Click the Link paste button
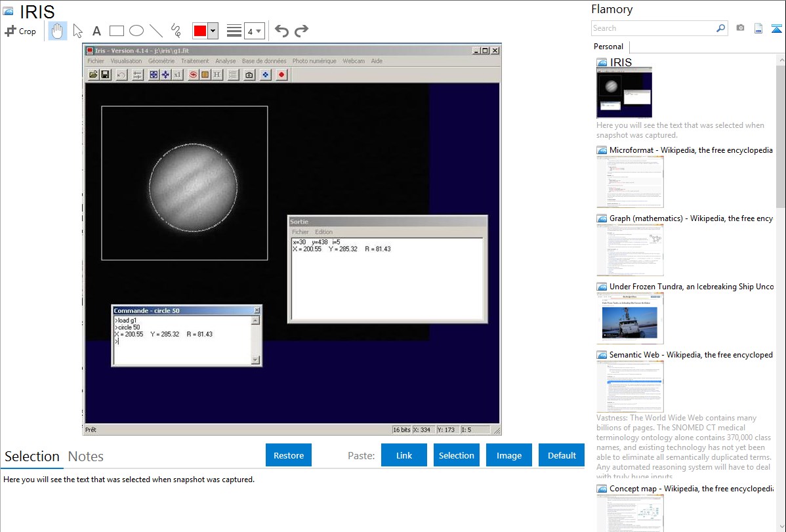 404,455
